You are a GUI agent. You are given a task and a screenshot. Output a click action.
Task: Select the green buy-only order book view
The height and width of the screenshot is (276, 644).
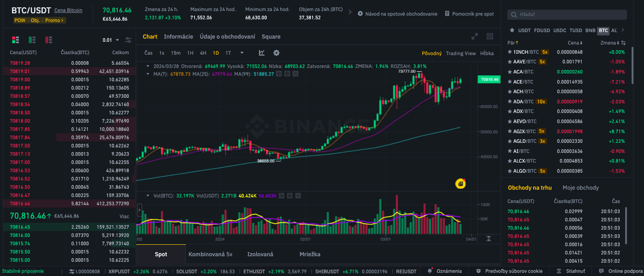[x=32, y=40]
